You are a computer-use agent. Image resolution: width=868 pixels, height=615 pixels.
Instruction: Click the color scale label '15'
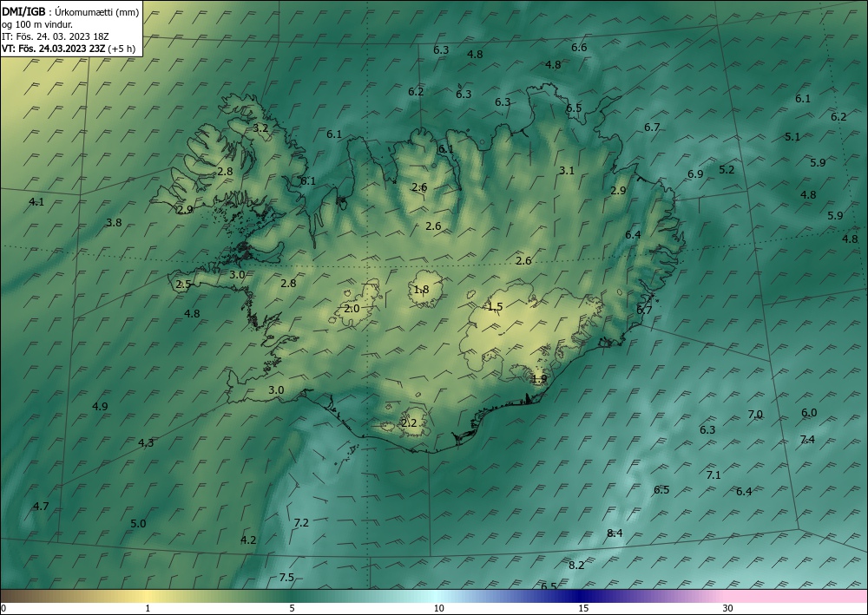(583, 608)
